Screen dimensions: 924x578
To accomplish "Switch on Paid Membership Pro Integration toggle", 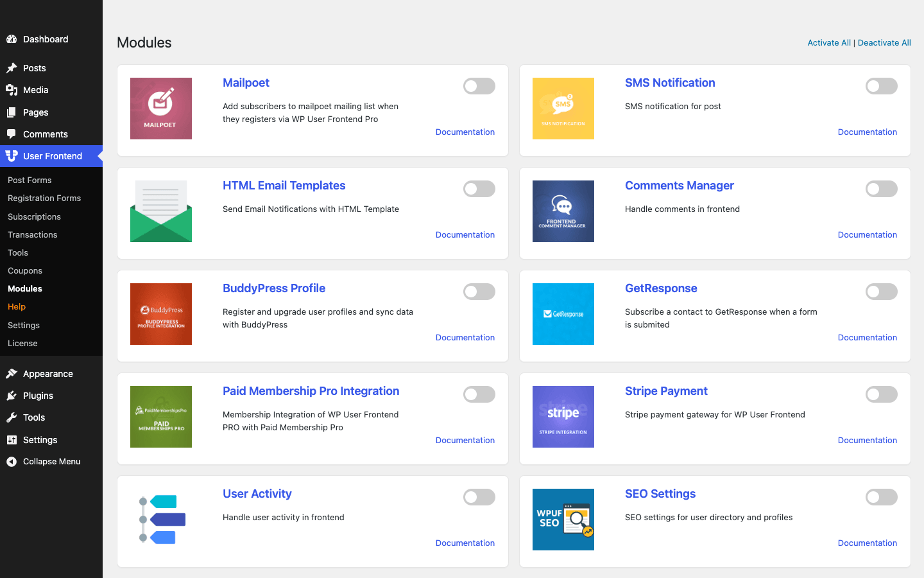I will [479, 394].
